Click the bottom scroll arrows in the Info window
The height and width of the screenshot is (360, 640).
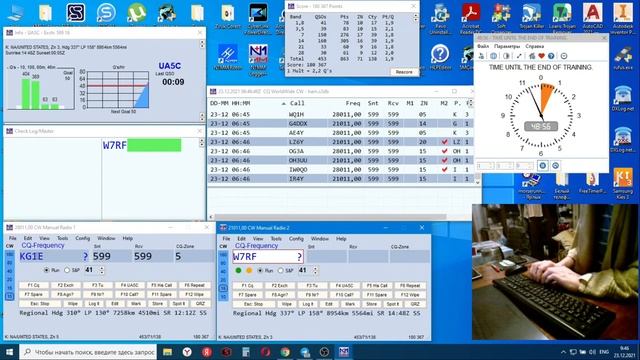202,117
